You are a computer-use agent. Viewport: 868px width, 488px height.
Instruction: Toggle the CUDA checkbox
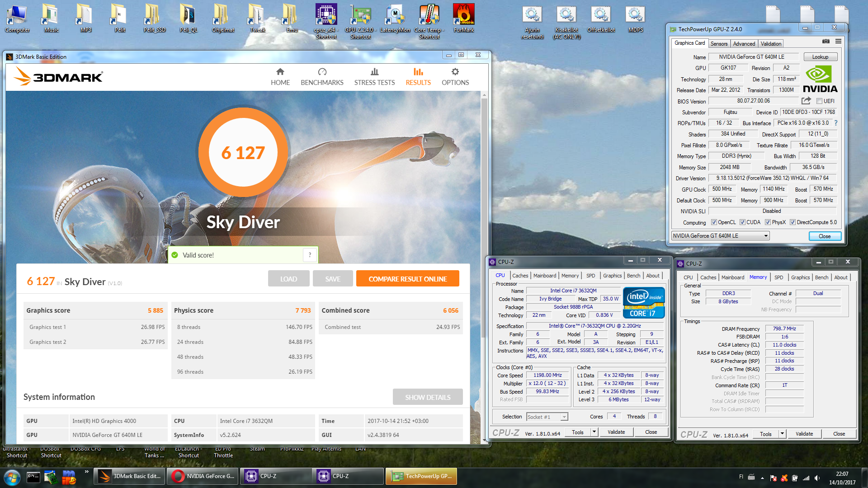coord(742,222)
